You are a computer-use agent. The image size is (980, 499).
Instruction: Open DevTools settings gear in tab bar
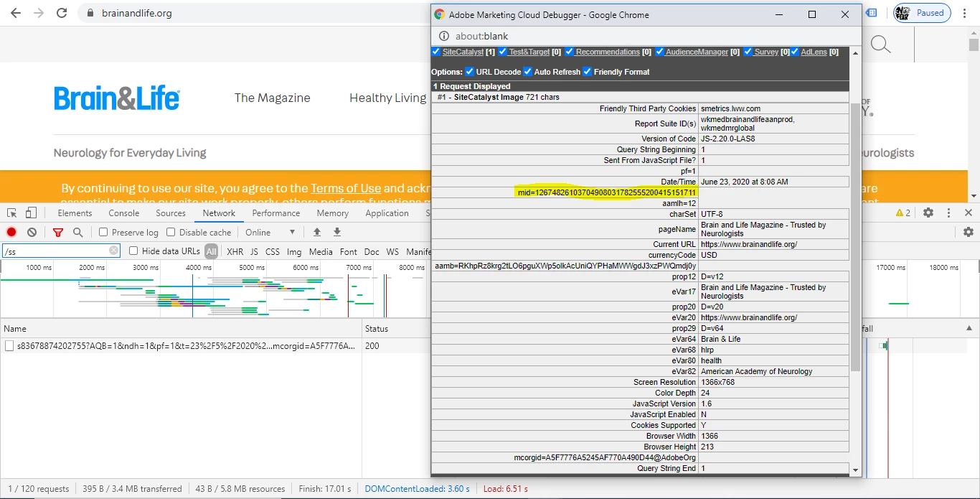[928, 213]
